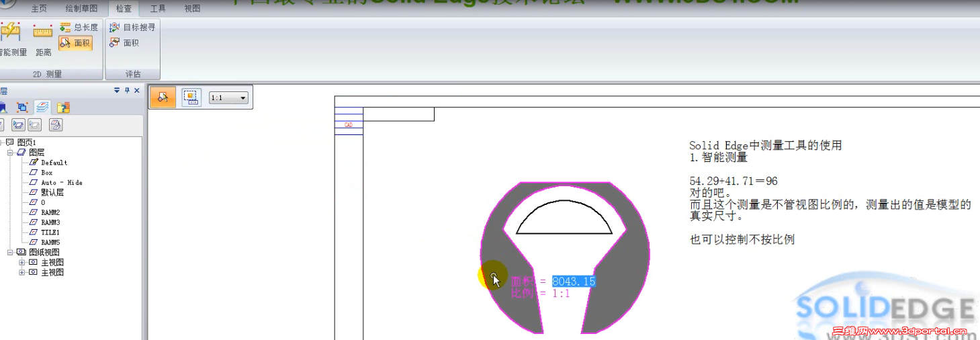The height and width of the screenshot is (340, 980).
Task: Select the Layers tab icon in the panel
Action: point(42,107)
